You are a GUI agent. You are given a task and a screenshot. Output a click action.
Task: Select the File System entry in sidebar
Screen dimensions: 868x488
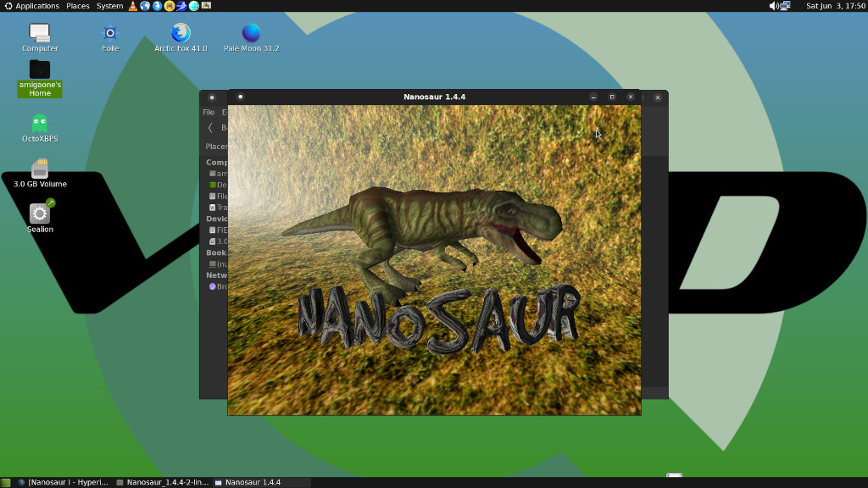217,197
